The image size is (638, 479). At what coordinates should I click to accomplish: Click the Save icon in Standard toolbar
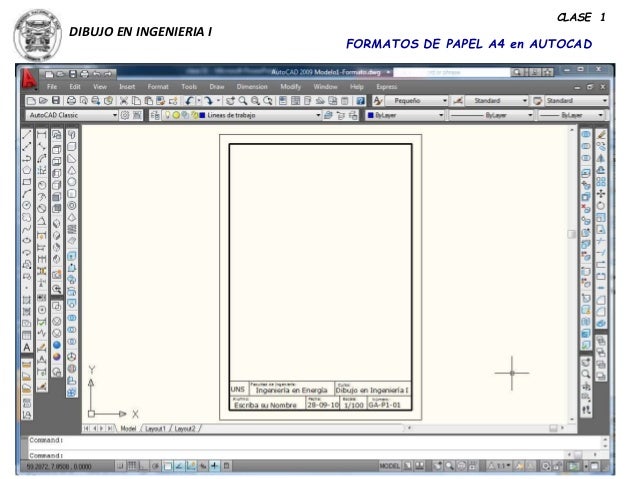coord(56,101)
